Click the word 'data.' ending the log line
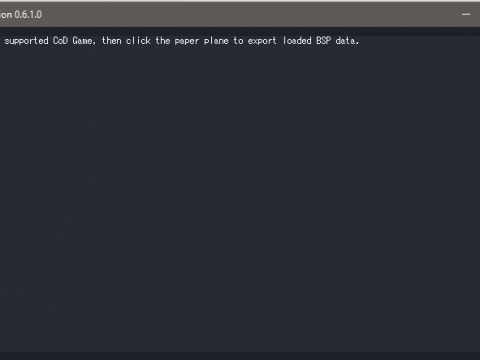The width and height of the screenshot is (480, 360). (x=347, y=41)
